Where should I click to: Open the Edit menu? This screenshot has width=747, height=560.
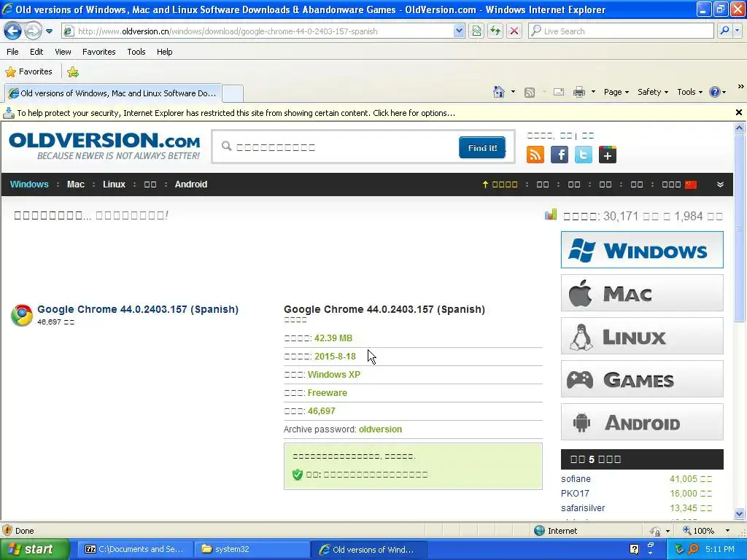tap(36, 52)
